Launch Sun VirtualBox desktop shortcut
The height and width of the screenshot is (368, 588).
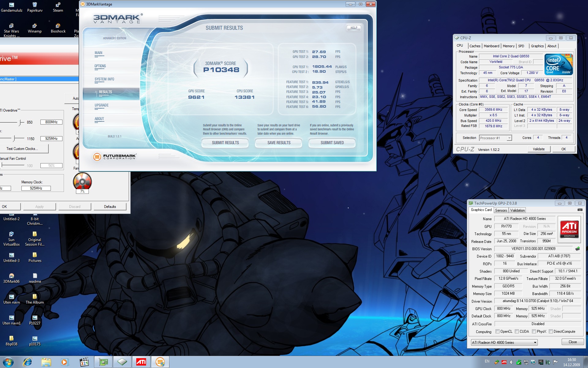[x=12, y=239]
